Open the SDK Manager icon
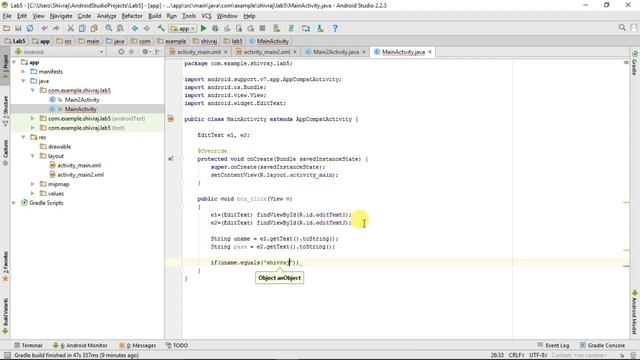 pos(320,28)
